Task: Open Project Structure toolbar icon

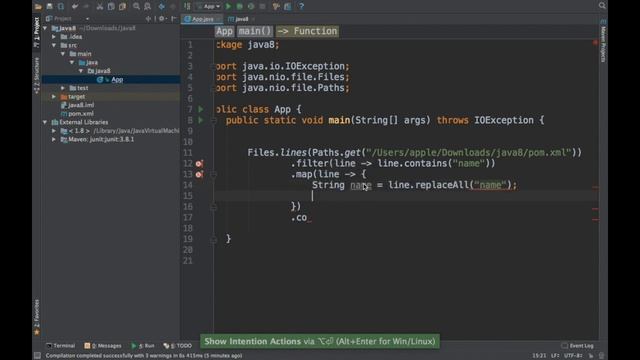Action: [x=288, y=6]
